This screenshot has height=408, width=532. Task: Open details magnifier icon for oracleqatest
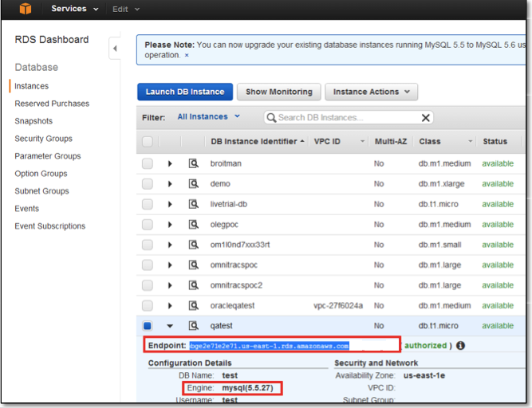click(x=193, y=305)
